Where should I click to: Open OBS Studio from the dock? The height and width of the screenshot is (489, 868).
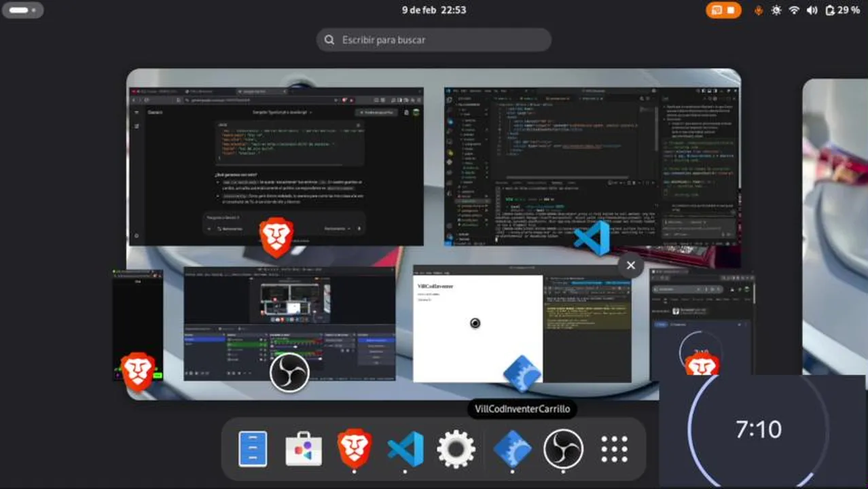tap(563, 449)
